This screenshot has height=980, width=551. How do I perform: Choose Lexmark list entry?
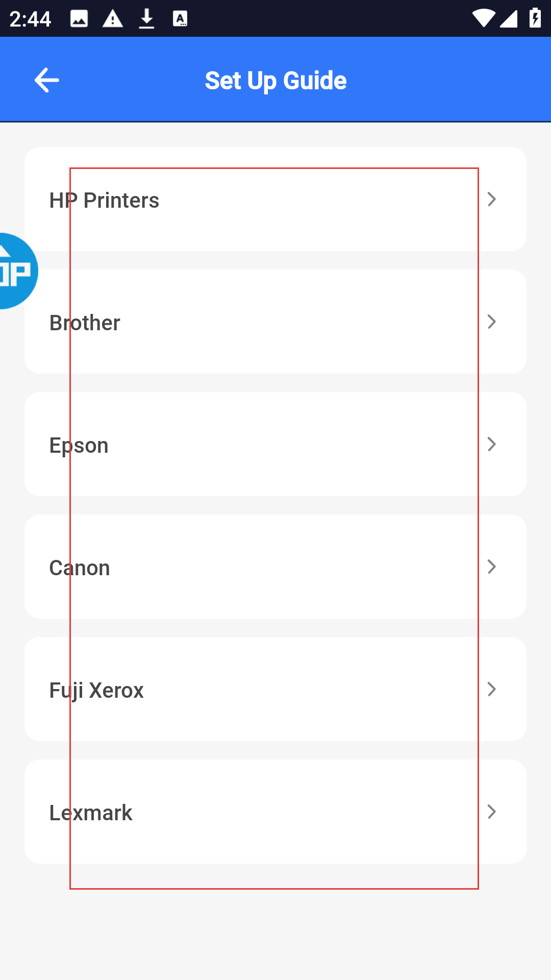pyautogui.click(x=275, y=812)
